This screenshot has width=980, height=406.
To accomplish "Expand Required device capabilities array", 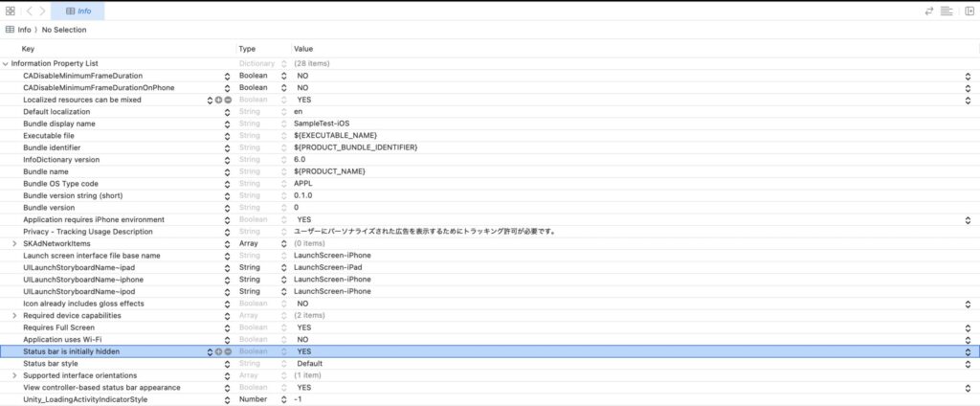I will 13,315.
